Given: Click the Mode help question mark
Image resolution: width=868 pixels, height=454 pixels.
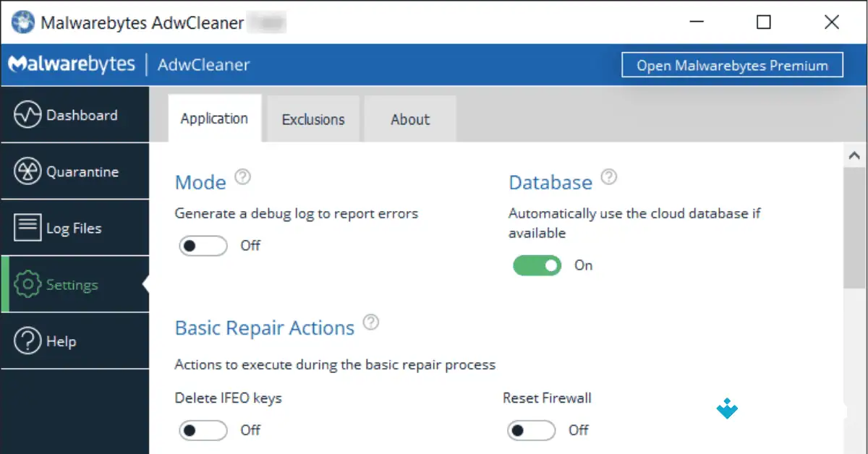Looking at the screenshot, I should pyautogui.click(x=243, y=176).
